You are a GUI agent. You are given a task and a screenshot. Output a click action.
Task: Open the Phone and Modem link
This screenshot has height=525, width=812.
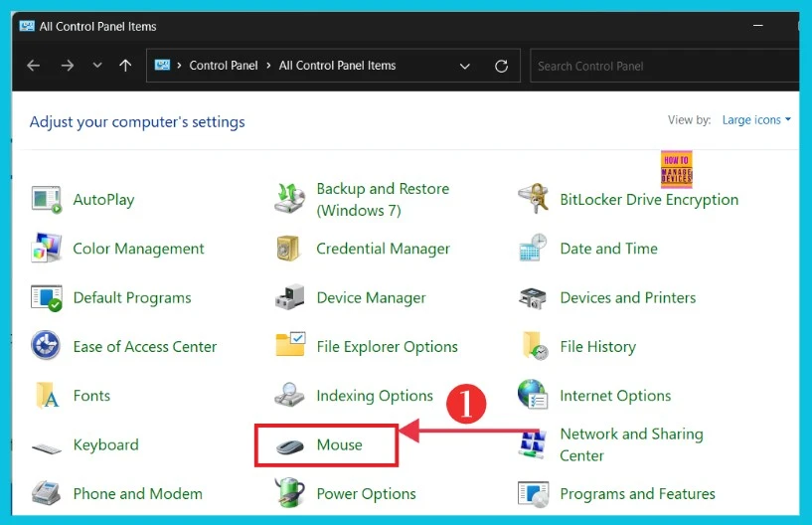pos(138,493)
